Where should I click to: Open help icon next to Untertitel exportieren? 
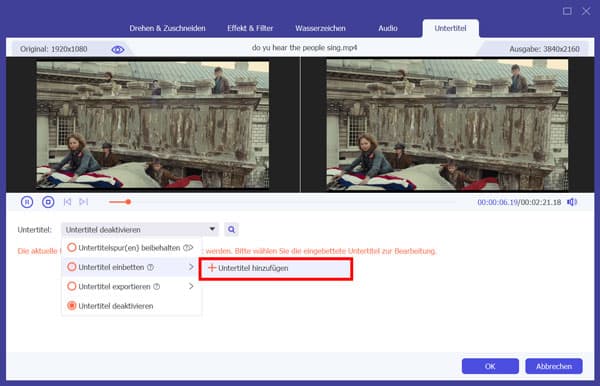[x=157, y=287]
